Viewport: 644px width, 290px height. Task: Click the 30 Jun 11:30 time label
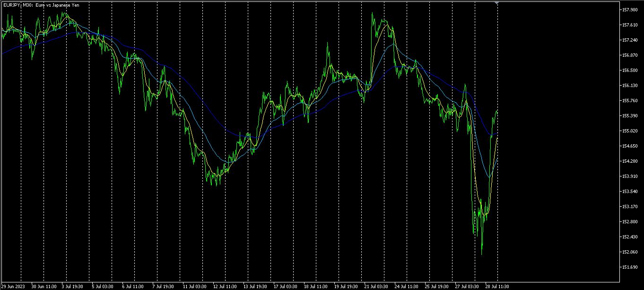pyautogui.click(x=44, y=286)
